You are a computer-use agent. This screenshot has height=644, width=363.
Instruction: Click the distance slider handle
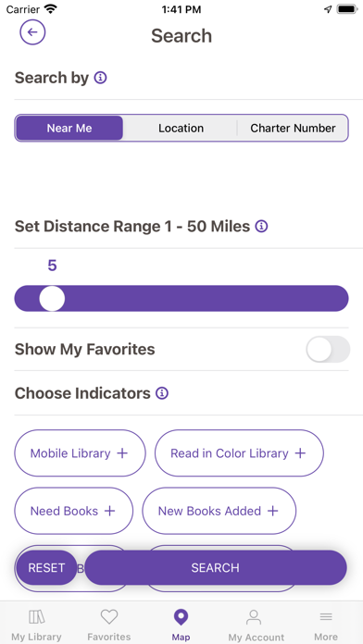(52, 299)
